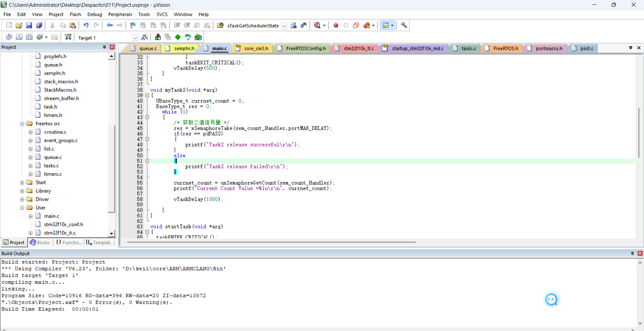The height and width of the screenshot is (331, 644).
Task: Switch to the Books panel tab
Action: tap(40, 242)
